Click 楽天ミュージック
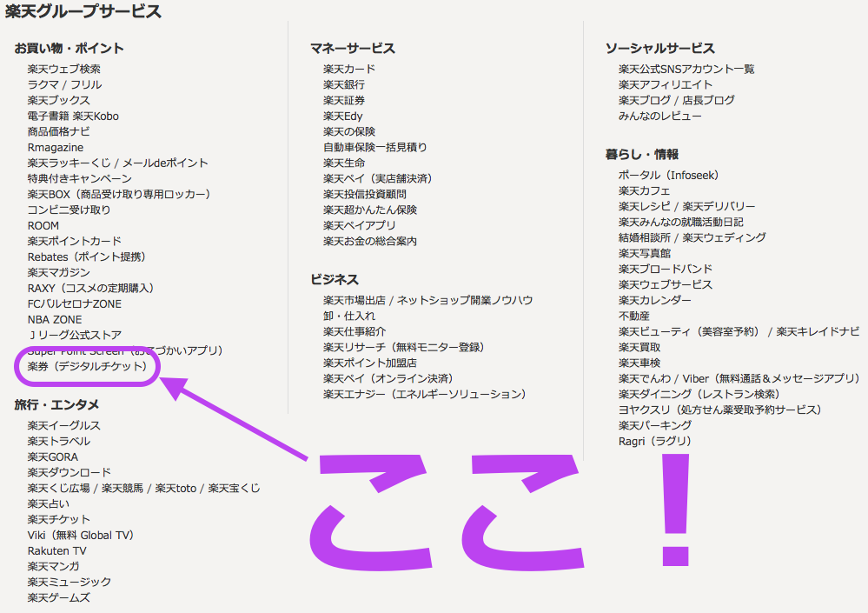 [x=70, y=582]
